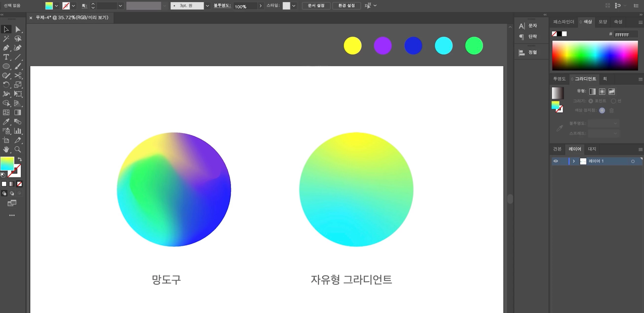This screenshot has height=313, width=644.
Task: Switch to the 견본 tab
Action: click(x=557, y=149)
